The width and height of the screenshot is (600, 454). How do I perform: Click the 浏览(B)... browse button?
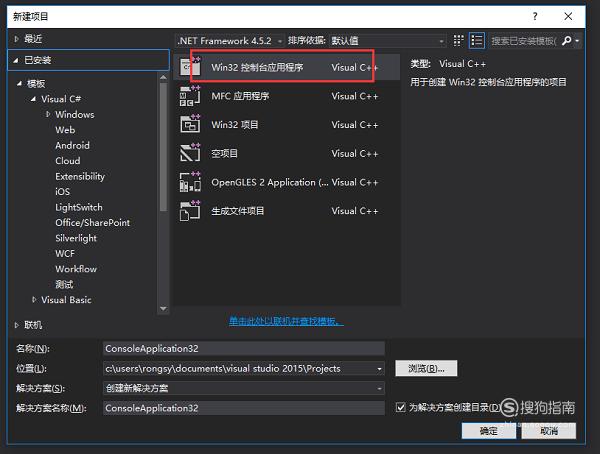point(426,368)
